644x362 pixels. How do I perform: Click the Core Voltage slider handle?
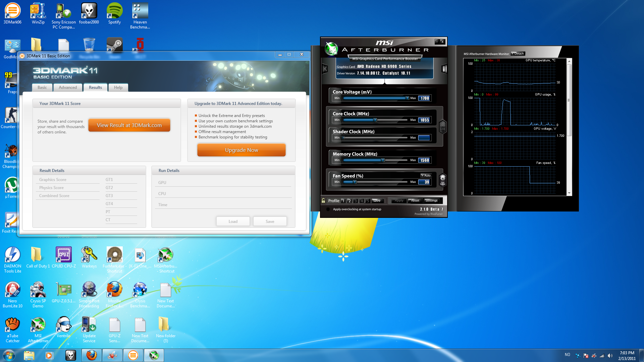point(407,98)
